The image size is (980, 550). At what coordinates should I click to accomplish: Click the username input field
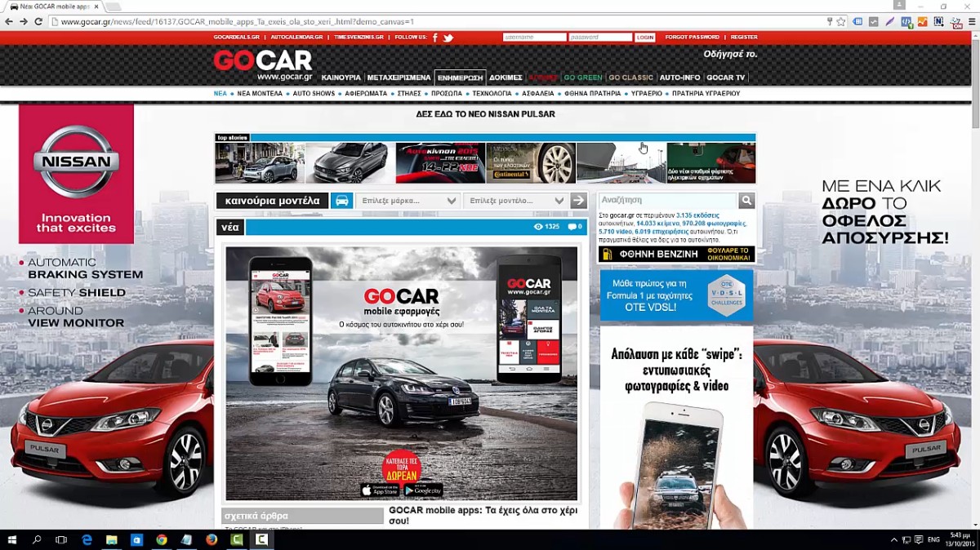[x=534, y=38]
